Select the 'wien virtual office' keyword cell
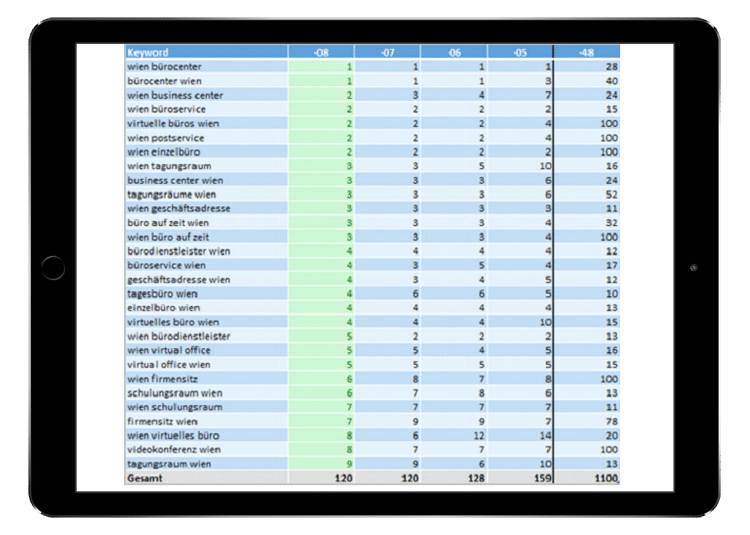Screen dimensions: 750x535 (x=205, y=351)
